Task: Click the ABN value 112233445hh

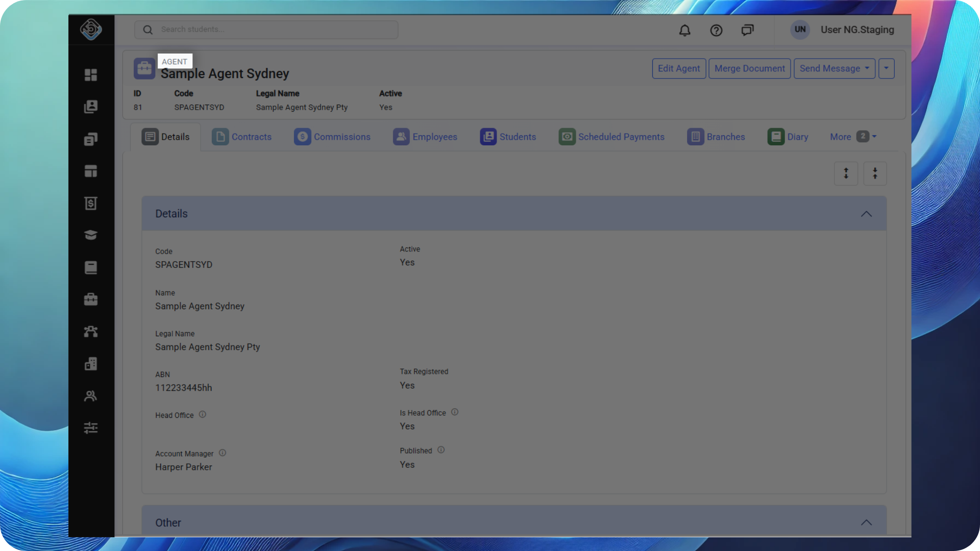Action: pyautogui.click(x=184, y=388)
